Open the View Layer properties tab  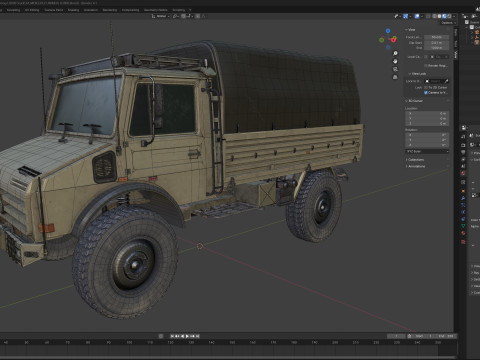click(x=463, y=159)
